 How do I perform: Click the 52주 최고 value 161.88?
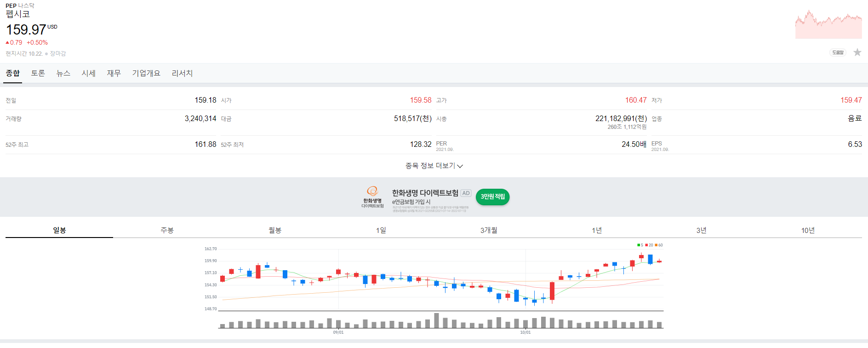click(x=205, y=144)
